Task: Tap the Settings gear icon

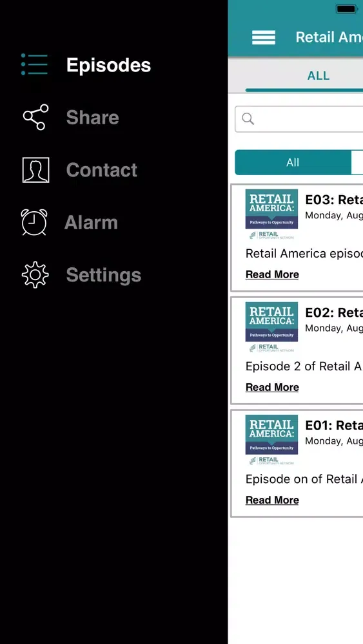Action: [x=35, y=274]
